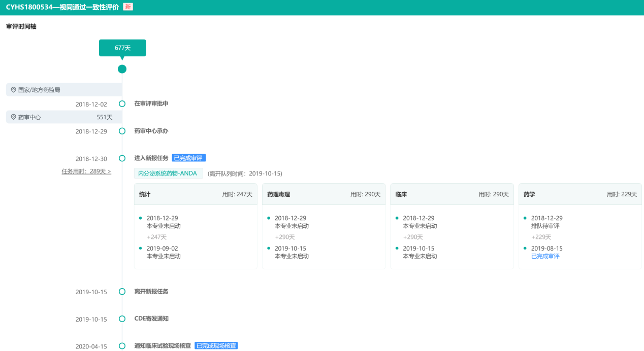Open the 药理毒理 review card header
Image resolution: width=644 pixels, height=351 pixels.
(324, 194)
